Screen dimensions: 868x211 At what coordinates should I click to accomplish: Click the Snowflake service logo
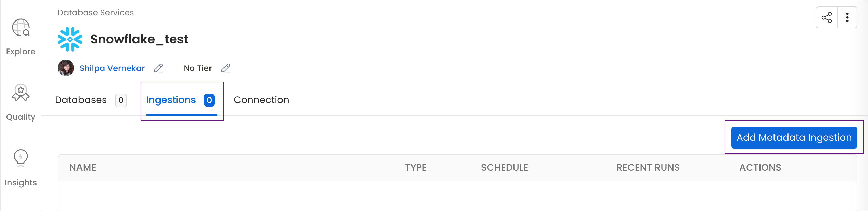(x=70, y=39)
